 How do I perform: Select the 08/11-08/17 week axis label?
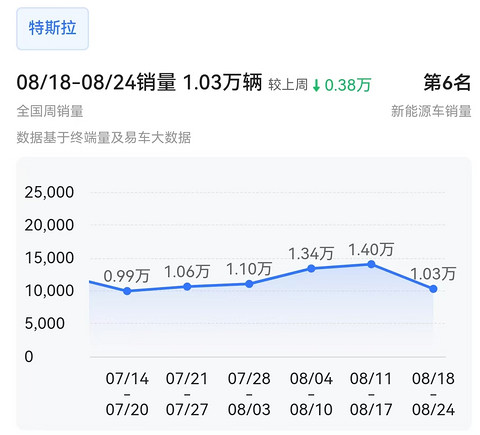[x=371, y=394]
